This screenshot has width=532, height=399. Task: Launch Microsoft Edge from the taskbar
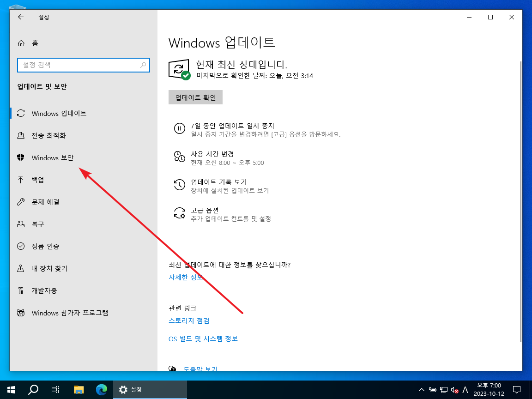click(x=102, y=389)
